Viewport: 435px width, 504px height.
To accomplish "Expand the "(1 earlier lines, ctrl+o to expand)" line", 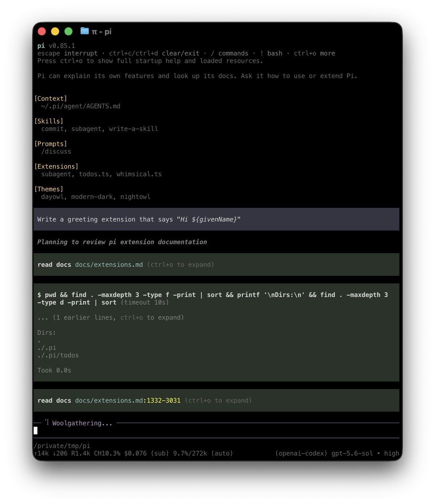I will (x=111, y=317).
